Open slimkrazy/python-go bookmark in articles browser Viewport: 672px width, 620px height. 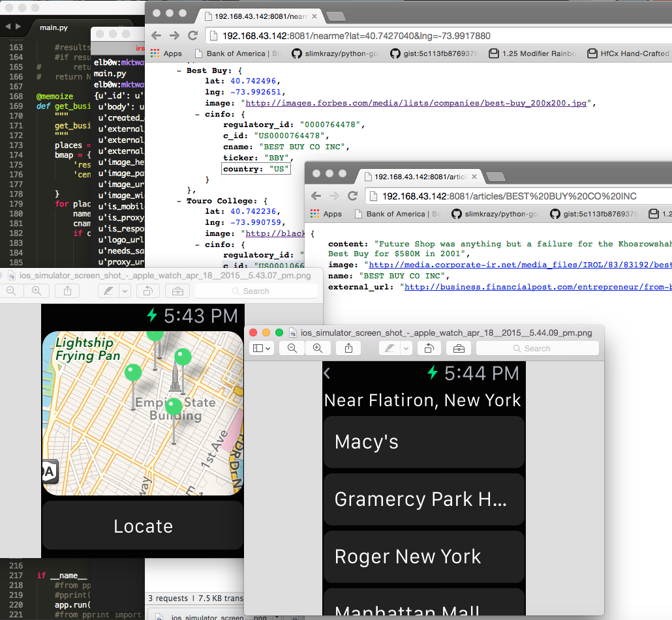click(496, 214)
